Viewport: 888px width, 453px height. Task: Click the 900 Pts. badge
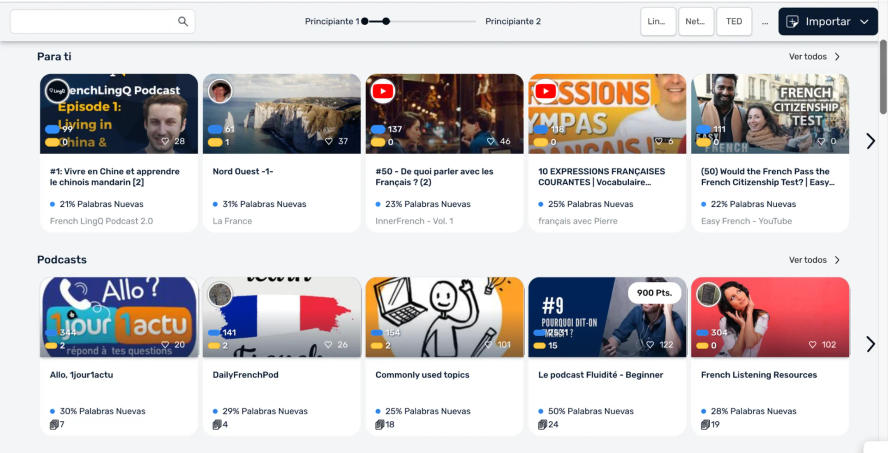(654, 293)
